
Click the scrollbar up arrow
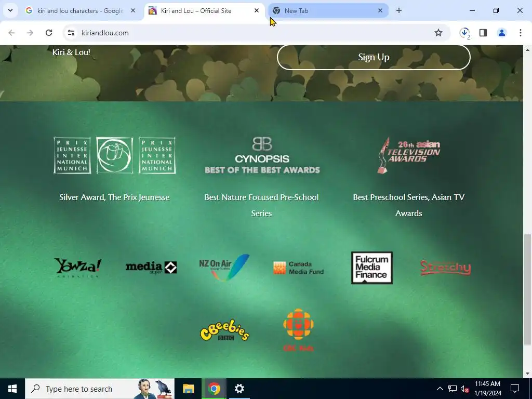pyautogui.click(x=527, y=49)
